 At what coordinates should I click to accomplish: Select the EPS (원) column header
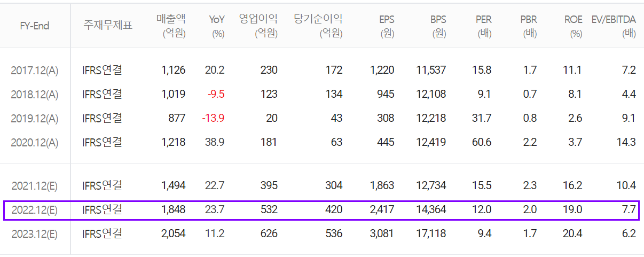click(x=387, y=26)
